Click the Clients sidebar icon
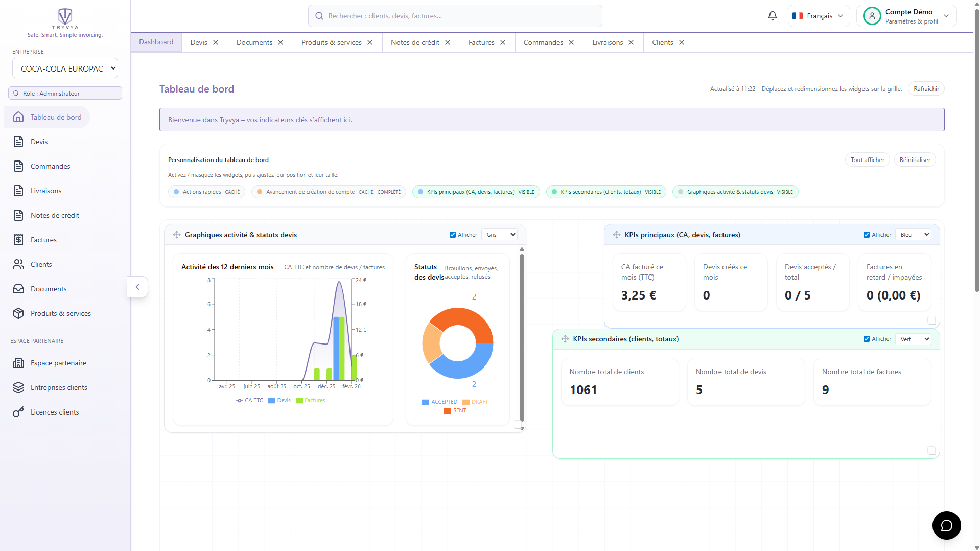 pyautogui.click(x=18, y=264)
